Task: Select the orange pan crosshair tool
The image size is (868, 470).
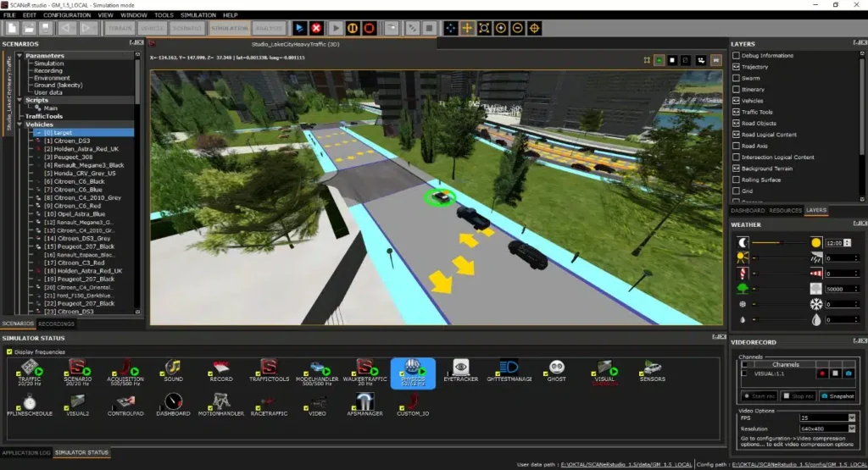Action: pos(467,28)
